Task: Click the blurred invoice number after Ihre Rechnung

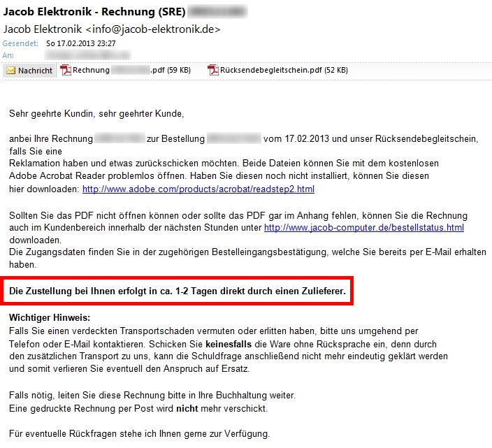Action: click(120, 139)
